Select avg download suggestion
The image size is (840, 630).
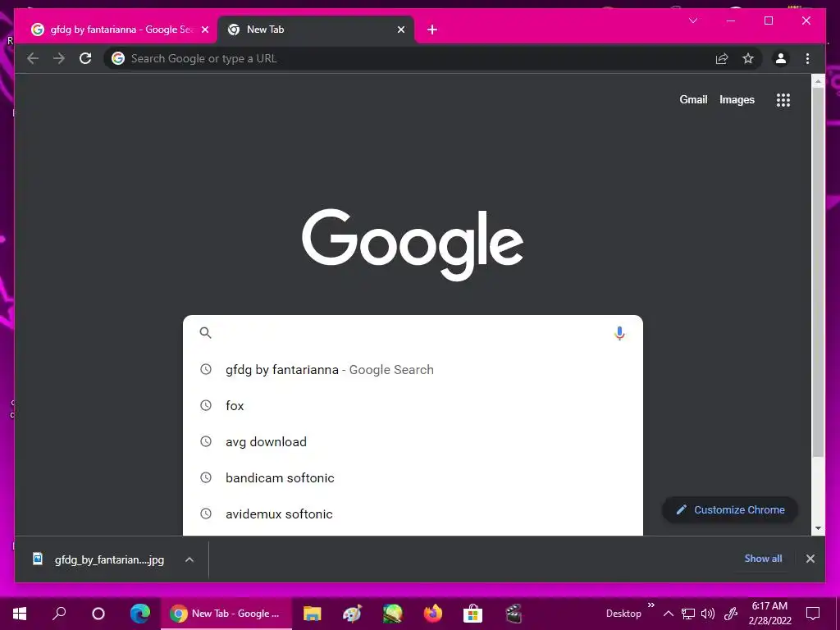413,441
